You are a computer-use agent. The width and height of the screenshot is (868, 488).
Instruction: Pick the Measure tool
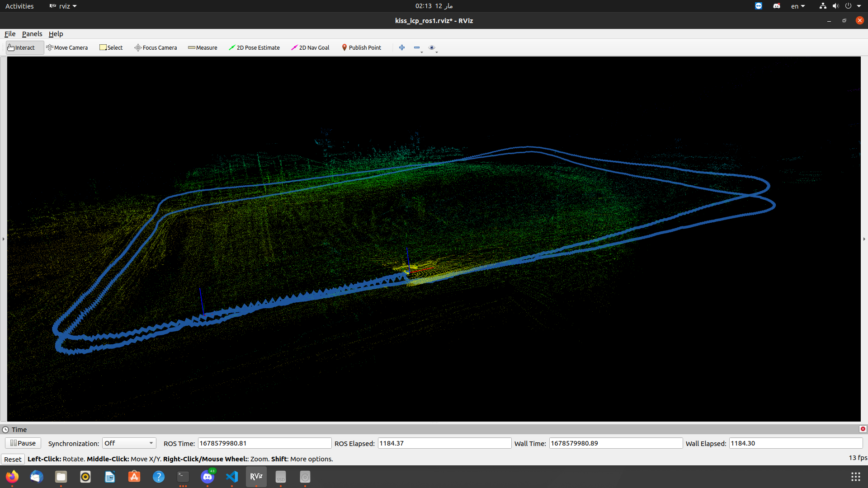coord(203,47)
